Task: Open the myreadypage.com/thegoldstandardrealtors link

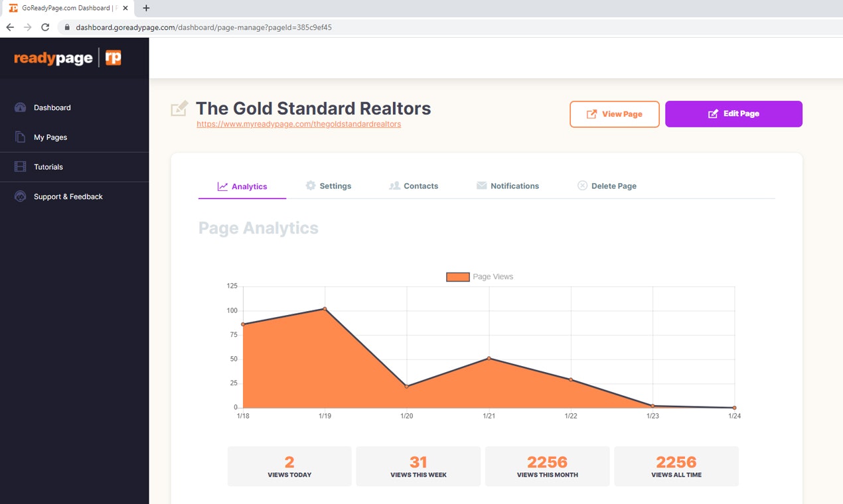Action: 298,124
